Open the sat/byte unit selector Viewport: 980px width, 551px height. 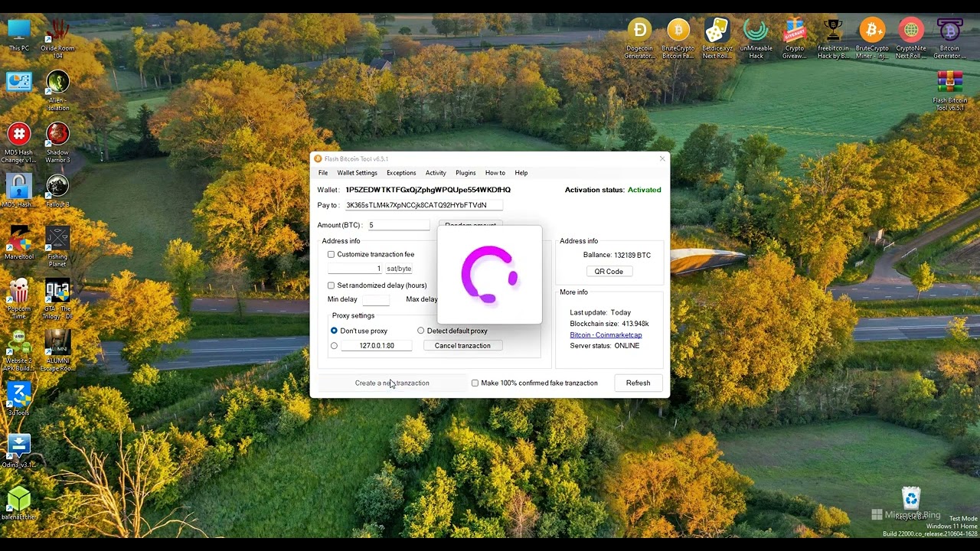tap(399, 269)
